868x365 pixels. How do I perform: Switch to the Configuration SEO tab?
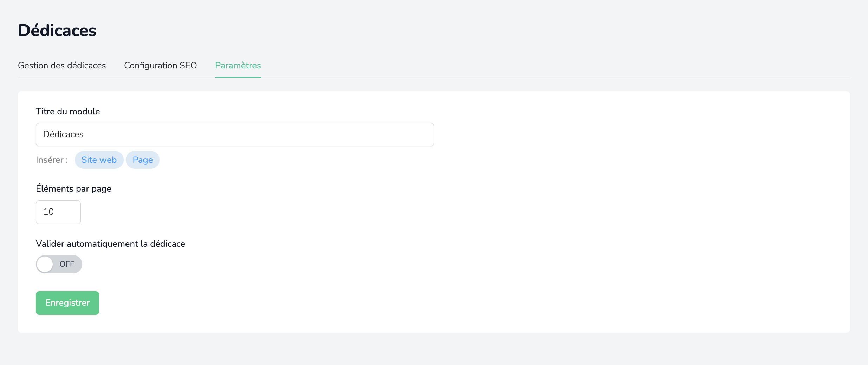[160, 66]
